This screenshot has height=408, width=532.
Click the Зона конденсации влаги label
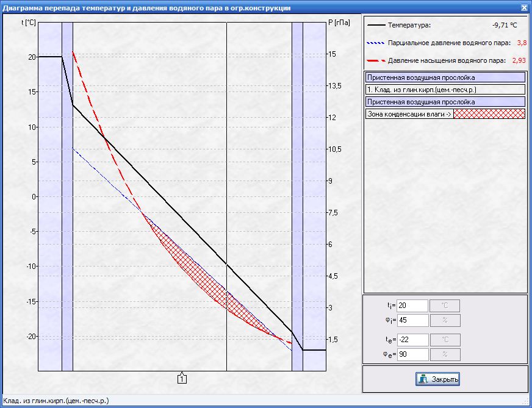(409, 114)
